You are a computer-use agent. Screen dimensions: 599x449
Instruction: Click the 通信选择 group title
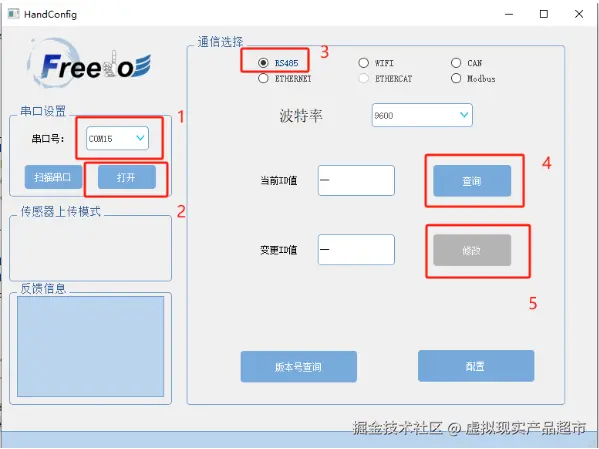[x=220, y=42]
